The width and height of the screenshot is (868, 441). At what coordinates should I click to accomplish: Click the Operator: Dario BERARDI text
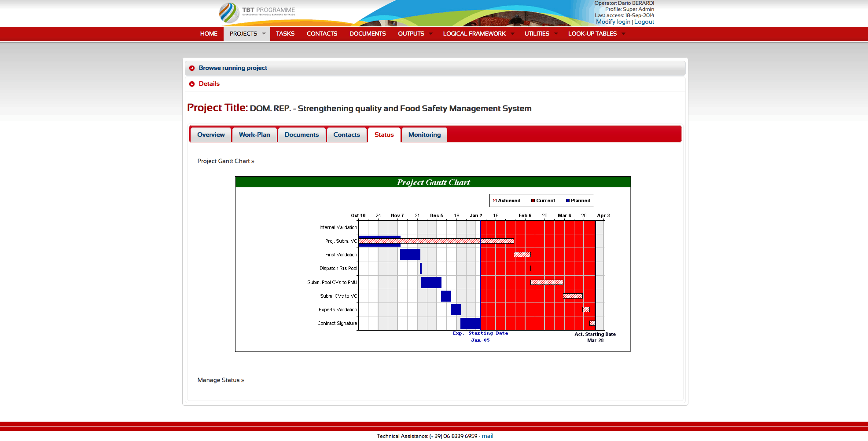tap(624, 3)
